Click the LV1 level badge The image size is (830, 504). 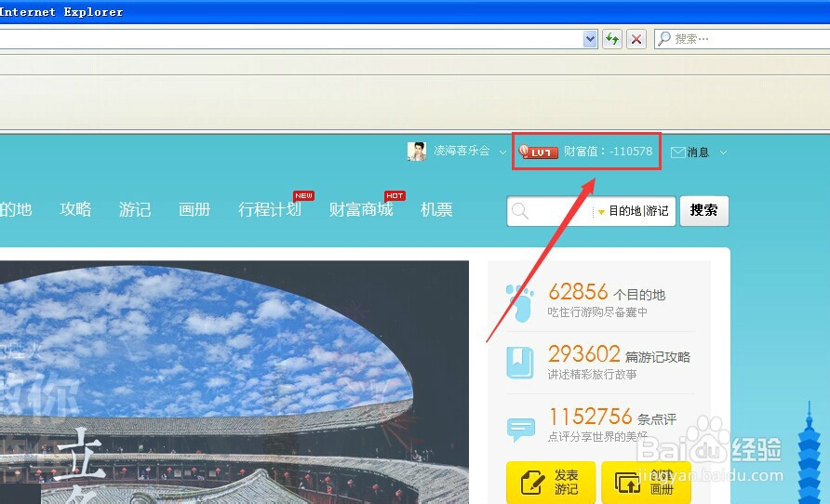[x=539, y=152]
